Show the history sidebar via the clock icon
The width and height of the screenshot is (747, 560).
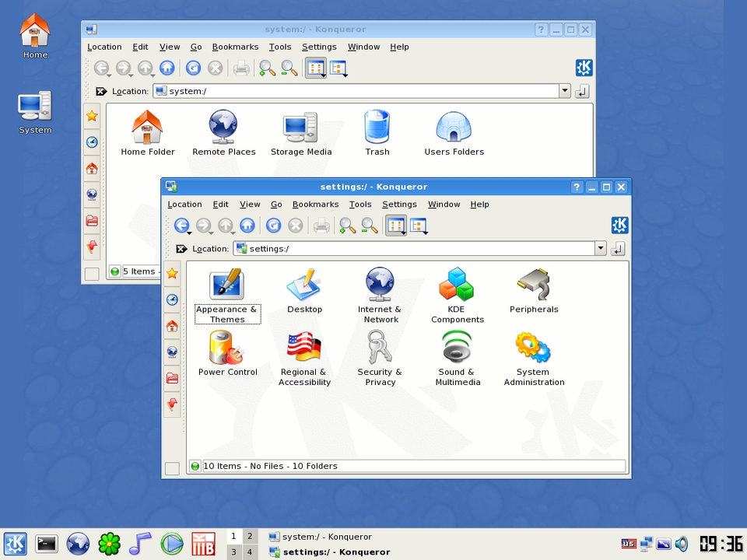172,299
